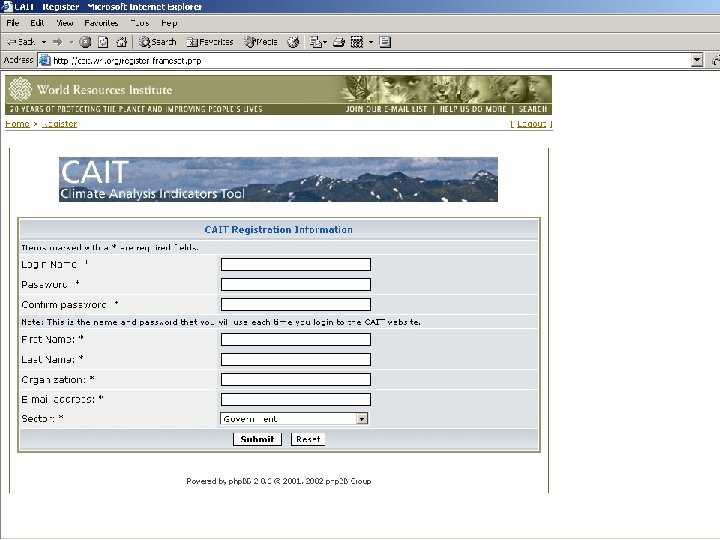The image size is (720, 540).
Task: Open the Sector dropdown
Action: [294, 419]
